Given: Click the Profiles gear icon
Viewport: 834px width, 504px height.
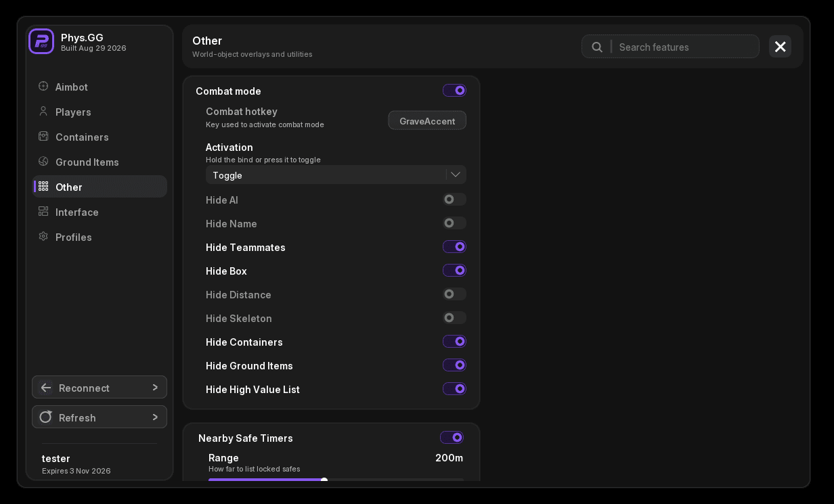Looking at the screenshot, I should pos(43,237).
